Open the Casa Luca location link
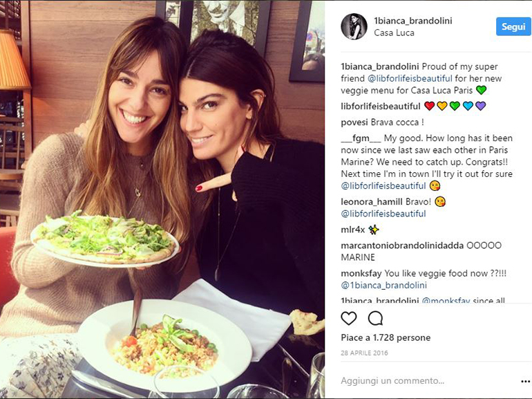The width and height of the screenshot is (532, 399). tap(394, 33)
